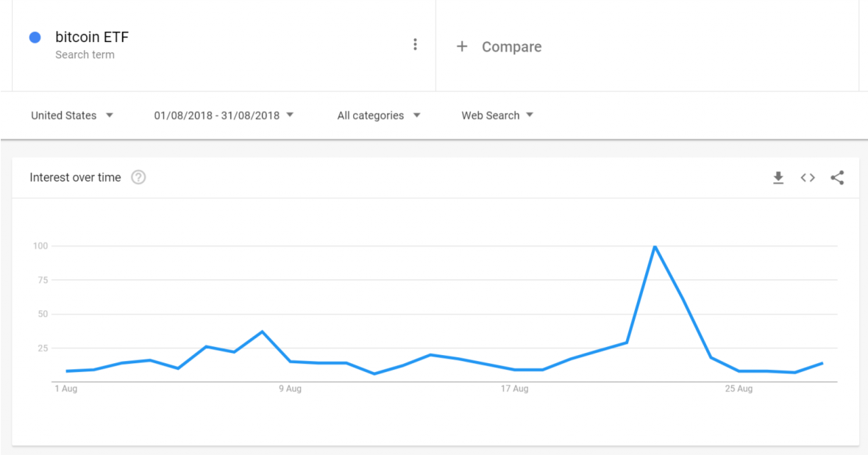Open the date range dropdown 01/08/2018 - 31/08/2018
The width and height of the screenshot is (868, 455).
224,115
